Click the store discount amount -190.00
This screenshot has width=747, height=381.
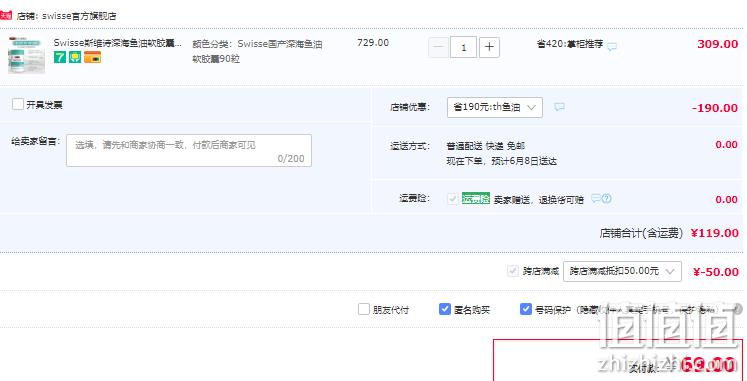coord(715,108)
